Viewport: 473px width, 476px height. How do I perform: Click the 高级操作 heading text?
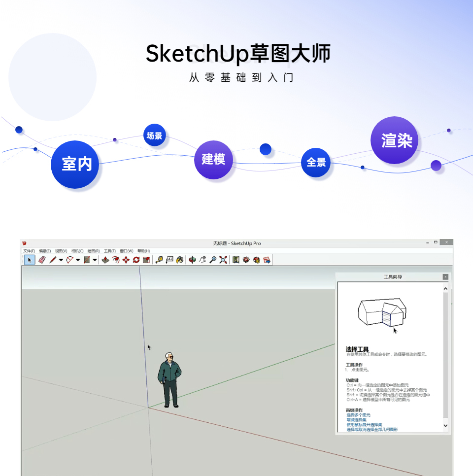click(354, 410)
